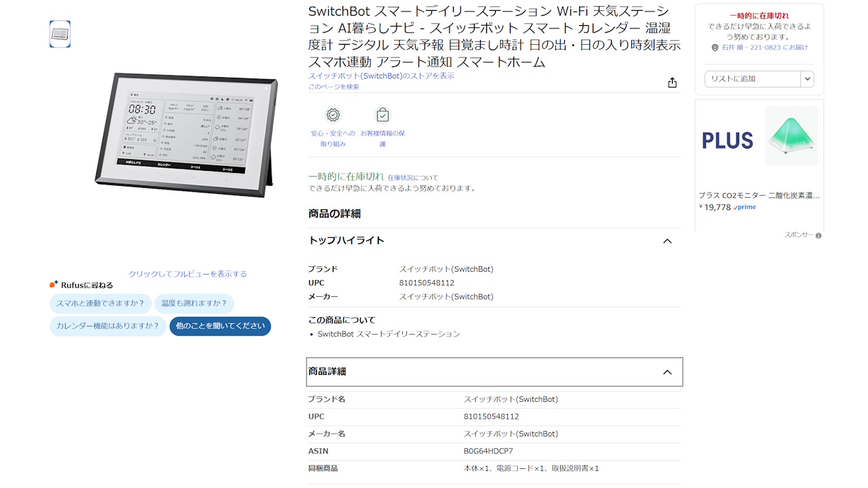The height and width of the screenshot is (488, 868).
Task: Select the product thumbnail image
Action: (60, 34)
